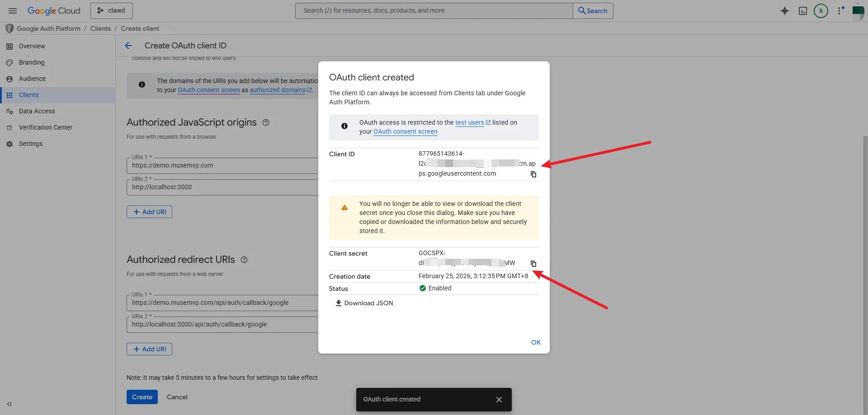Open notifications badge showing 5
Screen dimensions: 868x415
[821, 11]
